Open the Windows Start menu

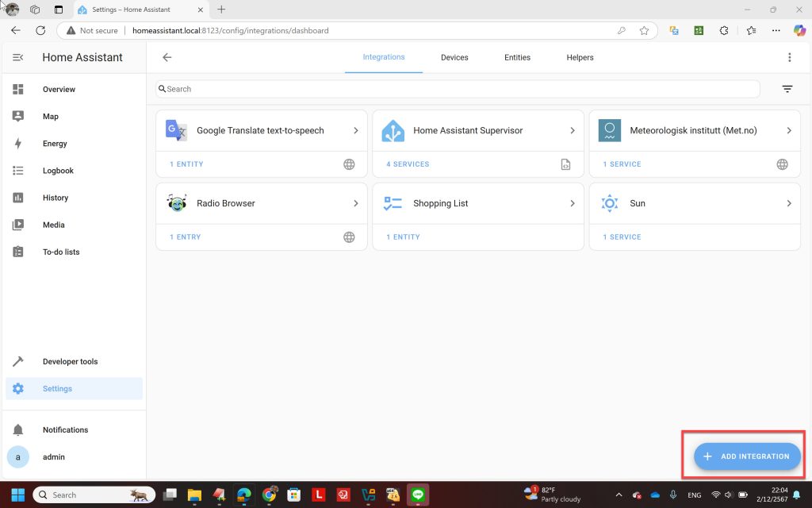pos(17,495)
